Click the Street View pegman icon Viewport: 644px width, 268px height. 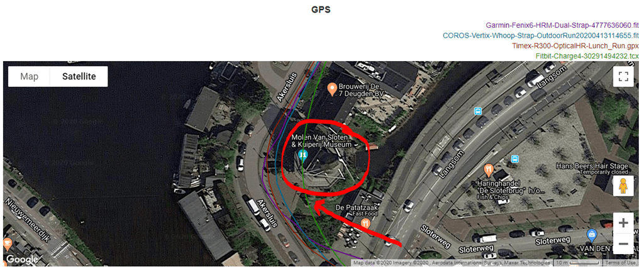[x=623, y=186]
